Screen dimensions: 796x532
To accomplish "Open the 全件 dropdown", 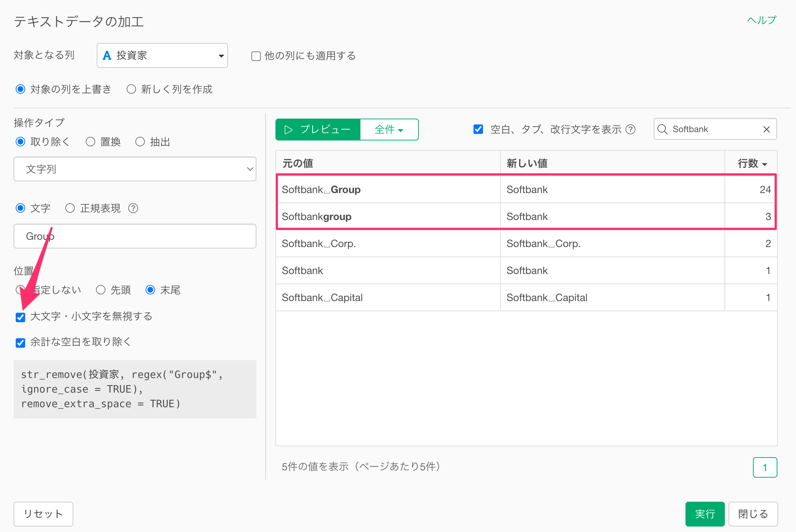I will coord(389,130).
